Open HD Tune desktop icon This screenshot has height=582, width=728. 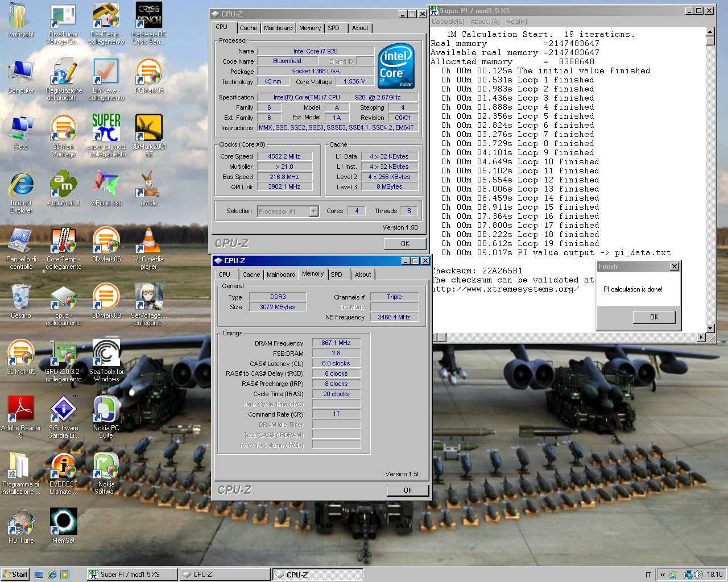tap(21, 526)
